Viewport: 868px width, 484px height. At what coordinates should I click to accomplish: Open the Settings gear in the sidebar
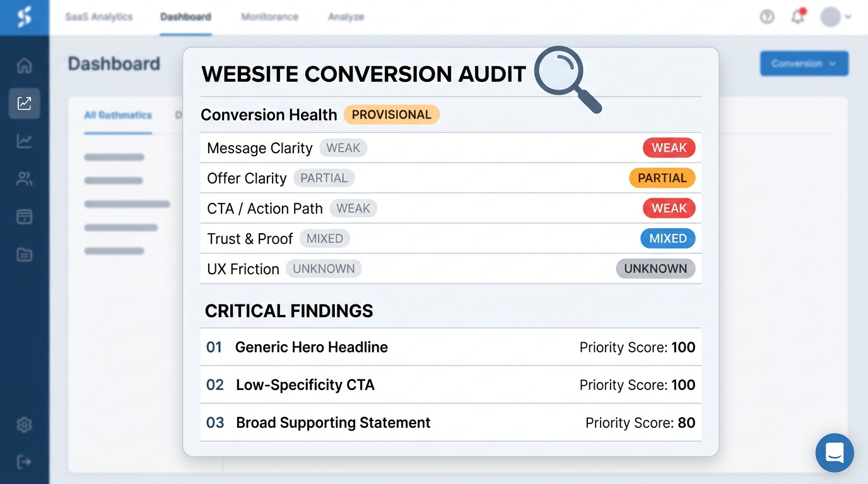point(24,425)
